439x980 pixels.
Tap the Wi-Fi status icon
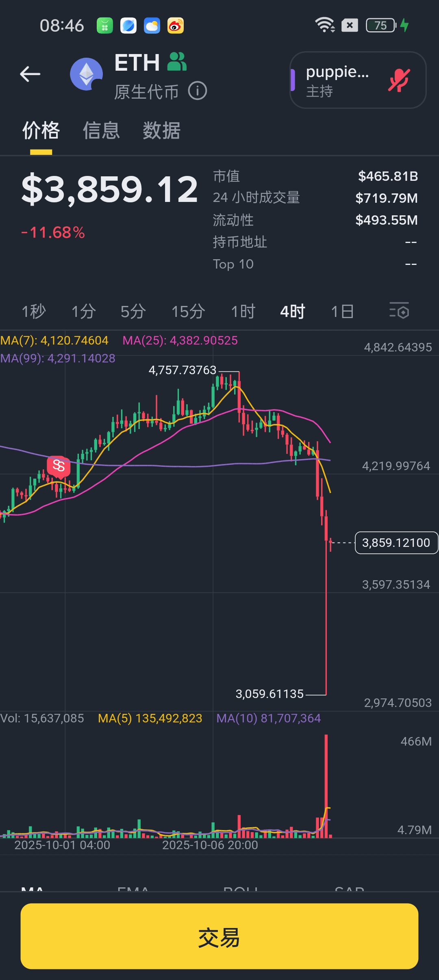pyautogui.click(x=325, y=25)
